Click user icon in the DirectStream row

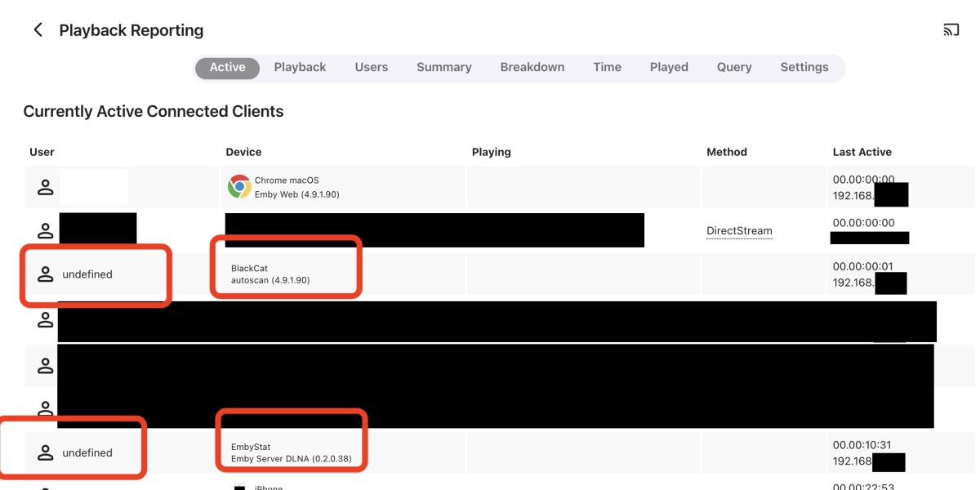(x=45, y=231)
